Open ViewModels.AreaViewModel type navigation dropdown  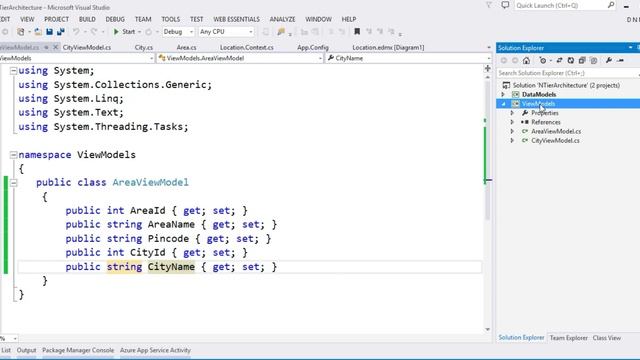(x=240, y=58)
